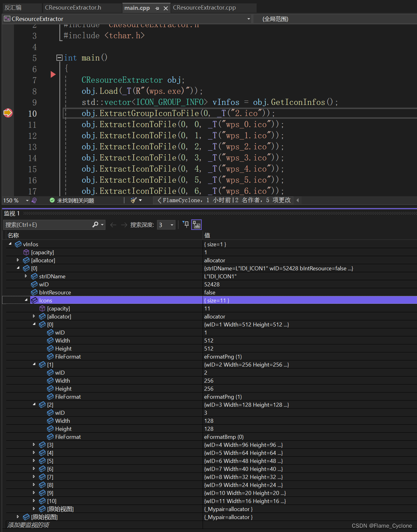Select the Icons value { size=11 }

coord(217,300)
